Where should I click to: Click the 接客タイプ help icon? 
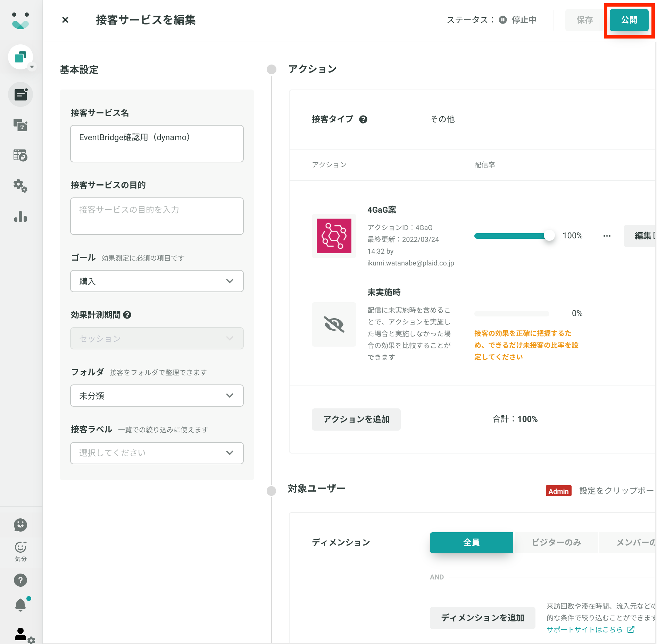tap(363, 119)
